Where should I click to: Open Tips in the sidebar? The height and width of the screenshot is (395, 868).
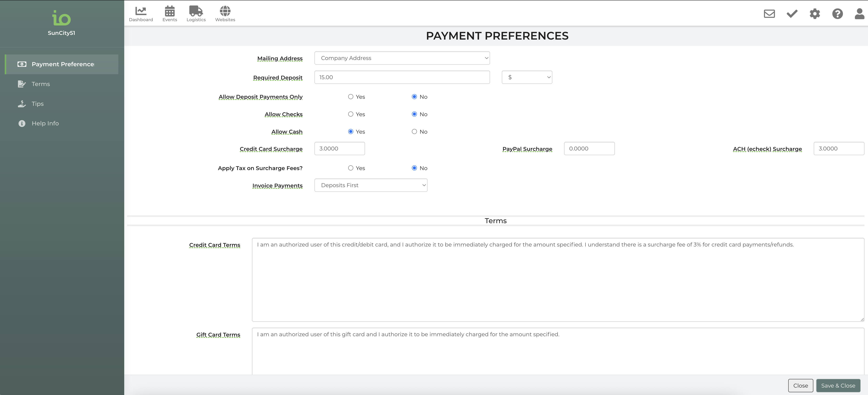(37, 104)
